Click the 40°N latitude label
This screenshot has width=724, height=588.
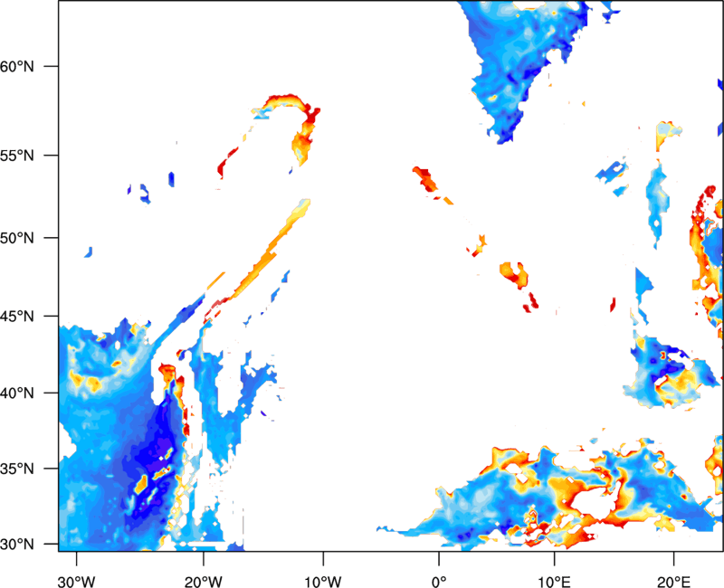[17, 394]
